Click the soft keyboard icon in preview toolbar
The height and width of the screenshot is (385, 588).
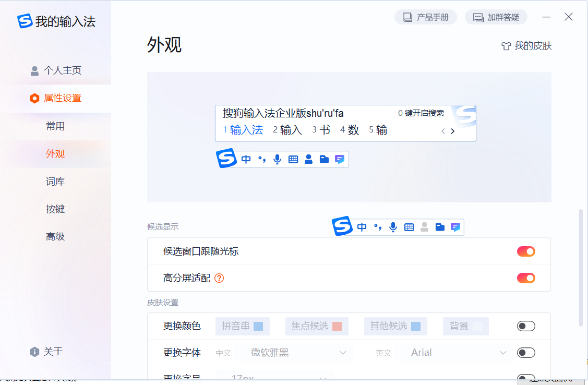(x=293, y=160)
